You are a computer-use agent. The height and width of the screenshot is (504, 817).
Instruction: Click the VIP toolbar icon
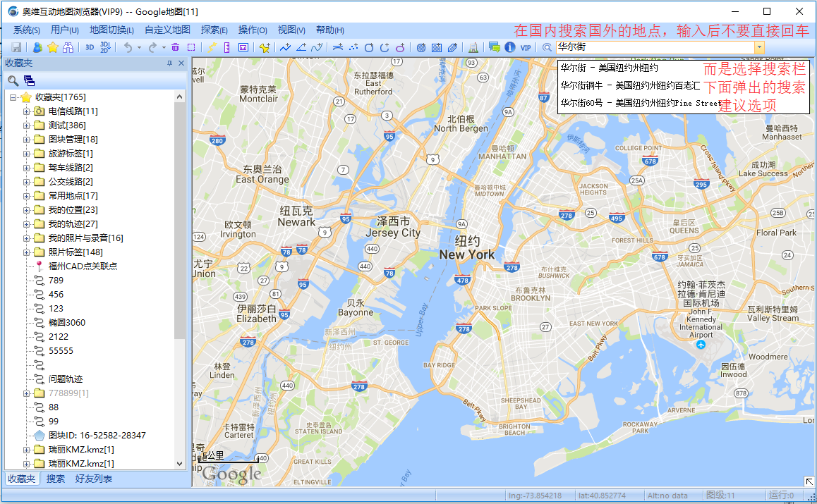click(526, 47)
